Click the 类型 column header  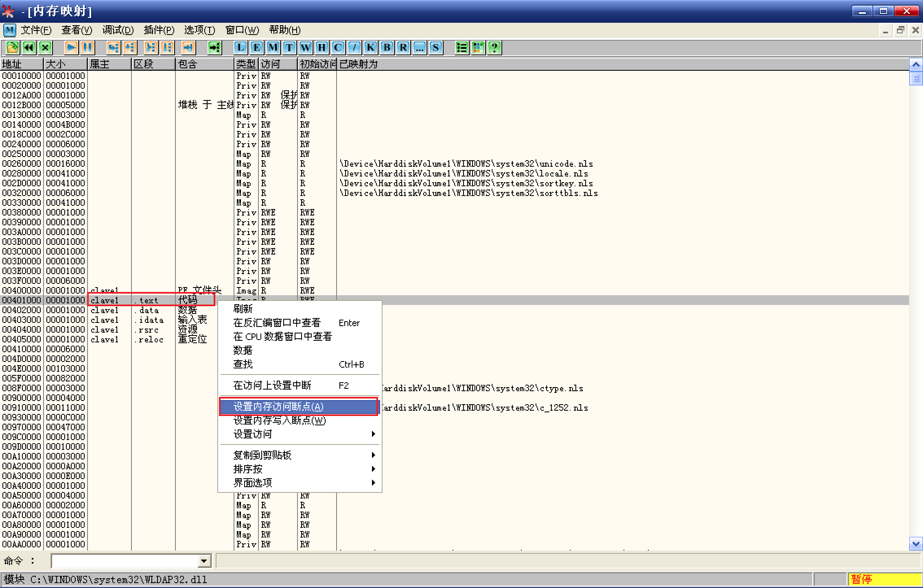(x=246, y=64)
